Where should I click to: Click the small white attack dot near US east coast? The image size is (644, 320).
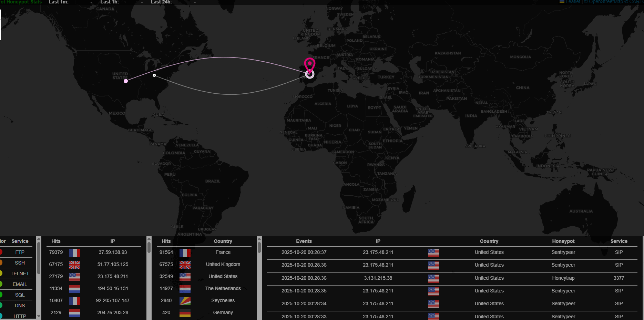coord(154,75)
